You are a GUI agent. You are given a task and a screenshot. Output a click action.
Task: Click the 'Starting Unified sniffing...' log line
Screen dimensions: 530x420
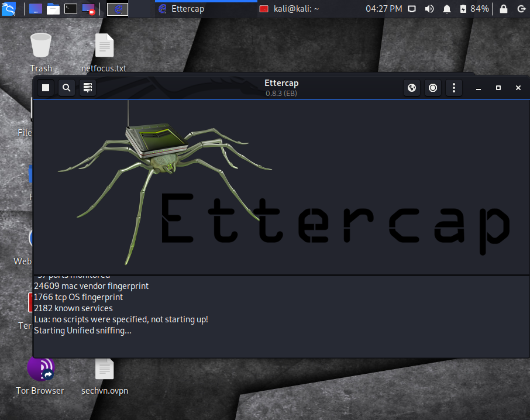[83, 331]
